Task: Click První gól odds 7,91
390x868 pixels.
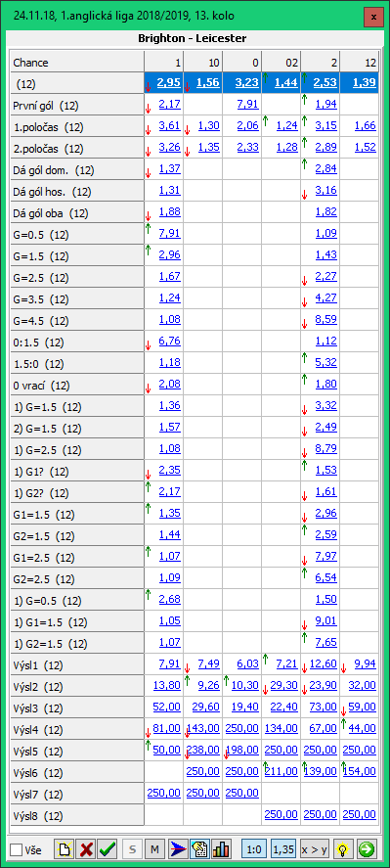Action: click(x=248, y=104)
